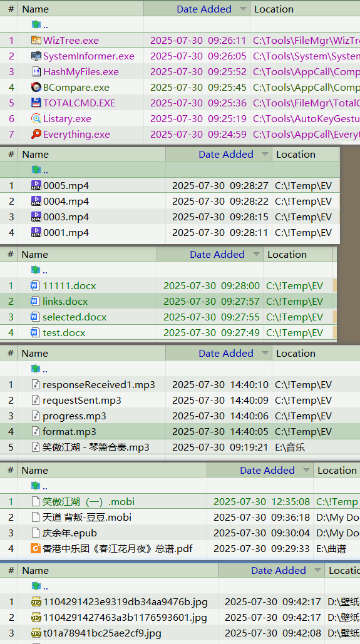Click date 2025-07-30 14:40:10
The height and width of the screenshot is (644, 360).
point(220,384)
